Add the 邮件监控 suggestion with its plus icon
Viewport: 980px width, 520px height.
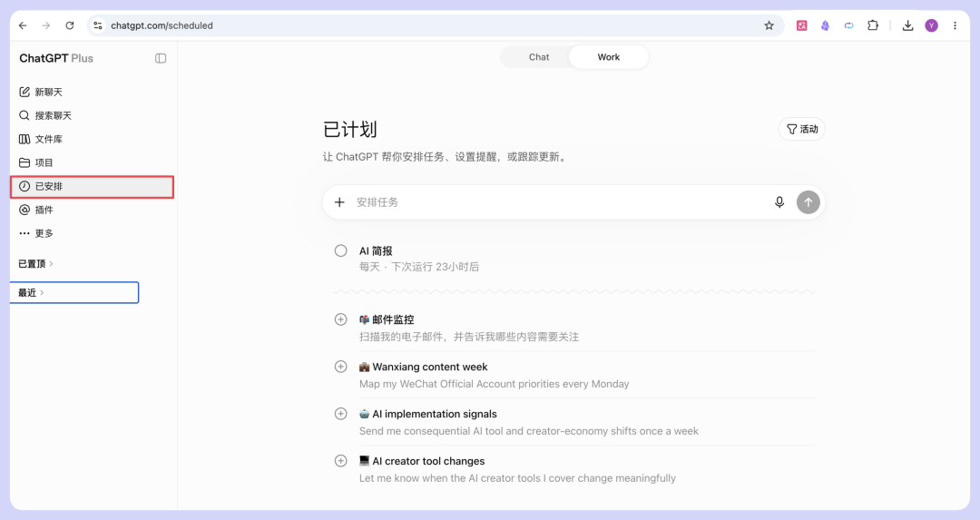340,320
